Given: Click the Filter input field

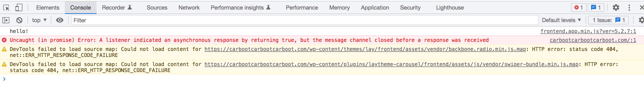Looking at the screenshot, I should [304, 20].
